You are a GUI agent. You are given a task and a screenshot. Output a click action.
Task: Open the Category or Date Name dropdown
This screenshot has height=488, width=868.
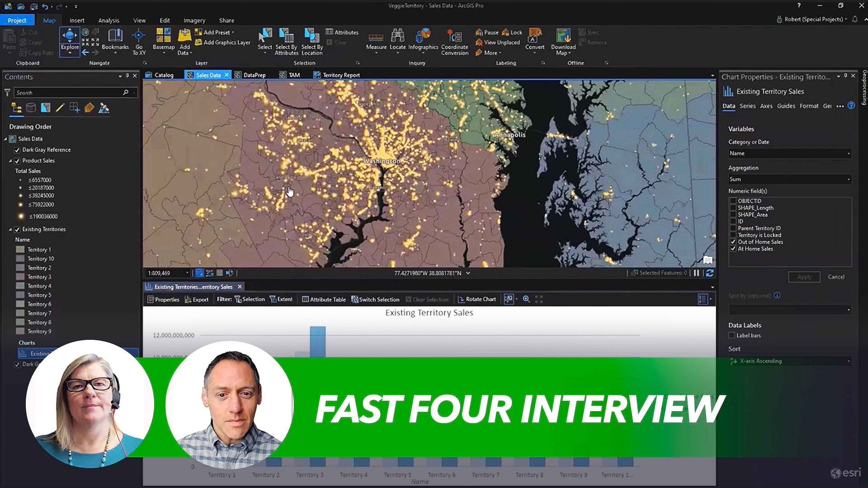pyautogui.click(x=790, y=153)
